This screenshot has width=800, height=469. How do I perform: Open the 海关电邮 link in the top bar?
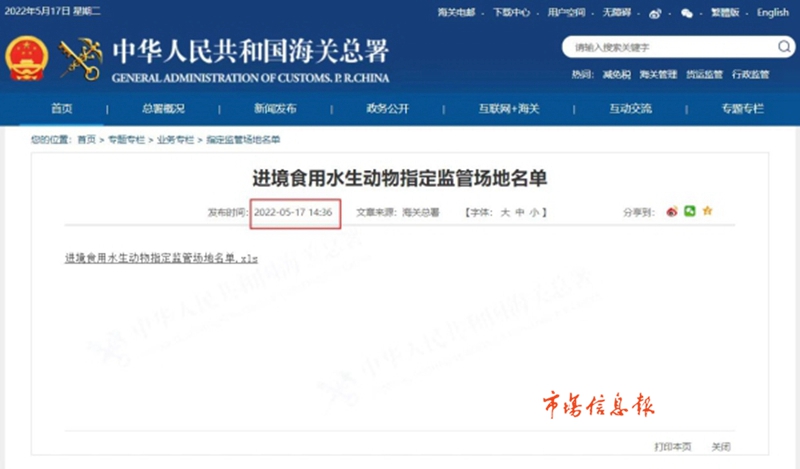(456, 12)
